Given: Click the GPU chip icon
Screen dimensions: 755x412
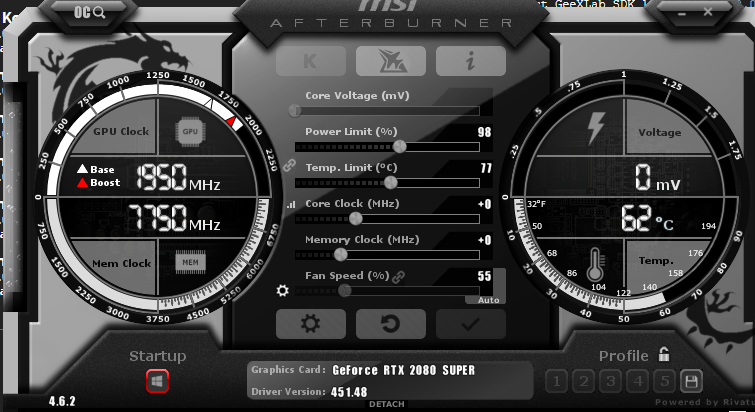Looking at the screenshot, I should [x=190, y=131].
